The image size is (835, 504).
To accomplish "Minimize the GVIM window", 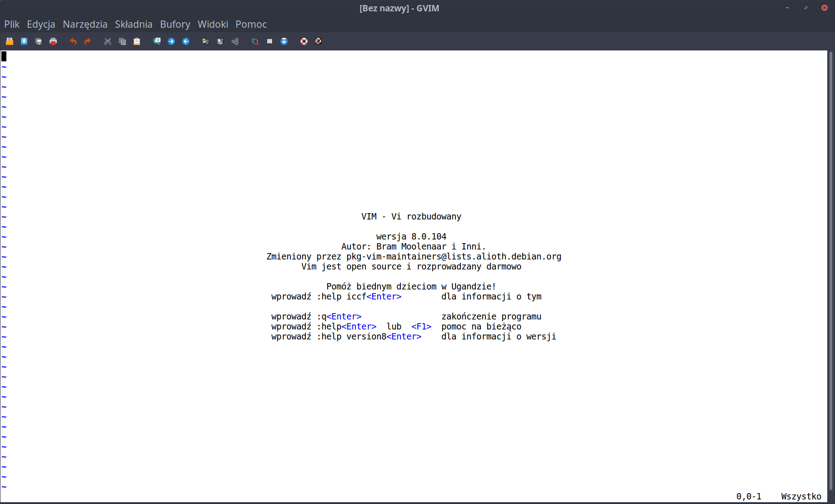I will (x=787, y=8).
